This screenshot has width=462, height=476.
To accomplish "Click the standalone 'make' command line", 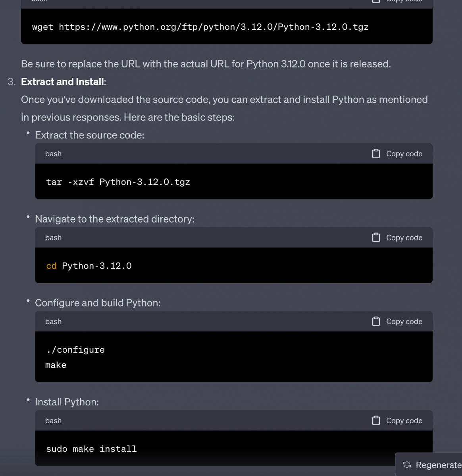I will pos(56,365).
